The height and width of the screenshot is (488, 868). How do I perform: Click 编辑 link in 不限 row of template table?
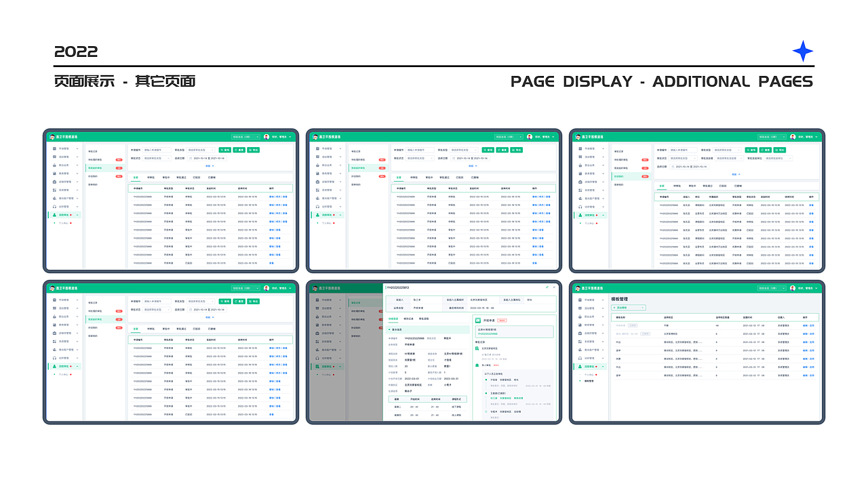click(805, 325)
